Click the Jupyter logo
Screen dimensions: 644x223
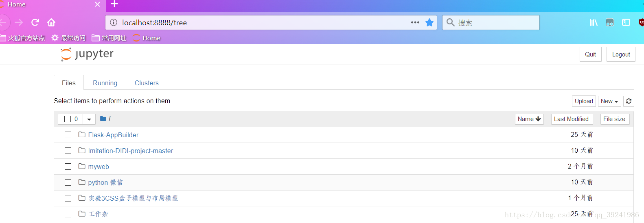[x=87, y=54]
